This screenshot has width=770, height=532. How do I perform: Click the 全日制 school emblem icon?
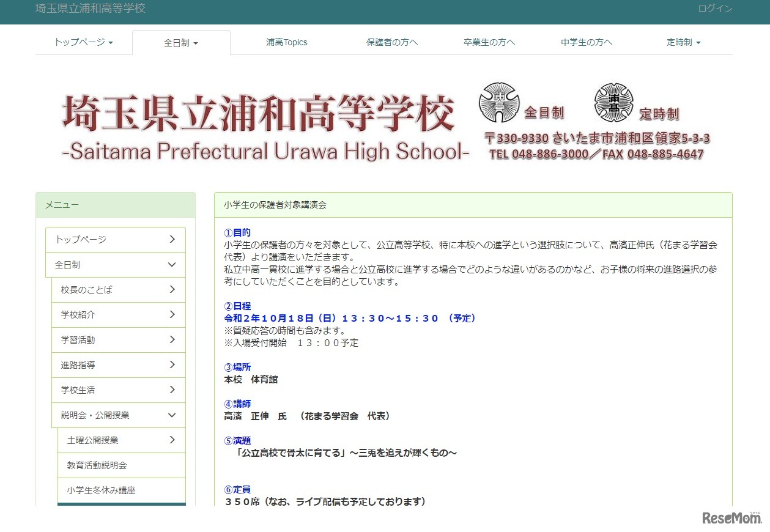click(x=498, y=103)
